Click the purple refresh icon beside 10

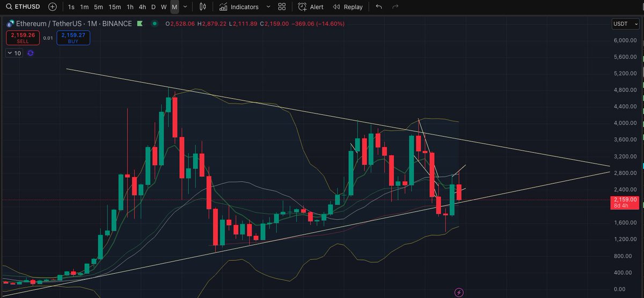pyautogui.click(x=31, y=53)
